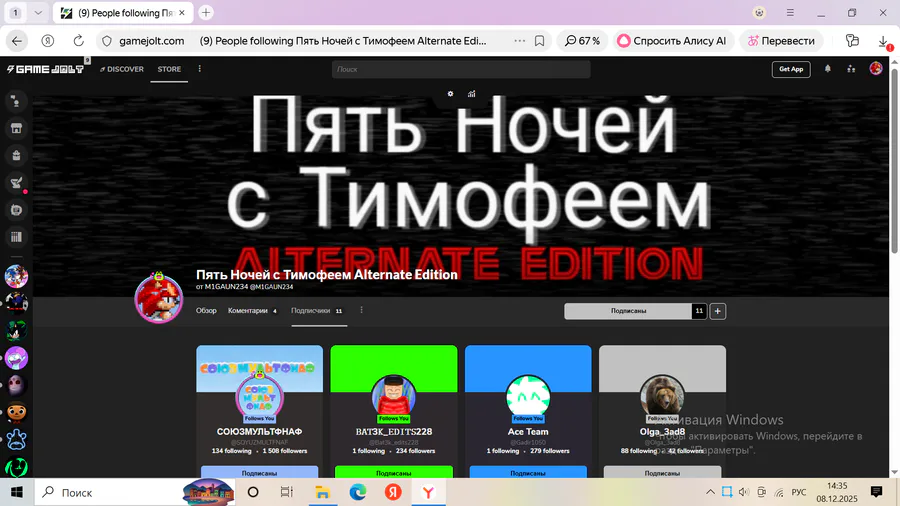Open the browser extensions icon
This screenshot has height=506, width=900.
pos(852,41)
